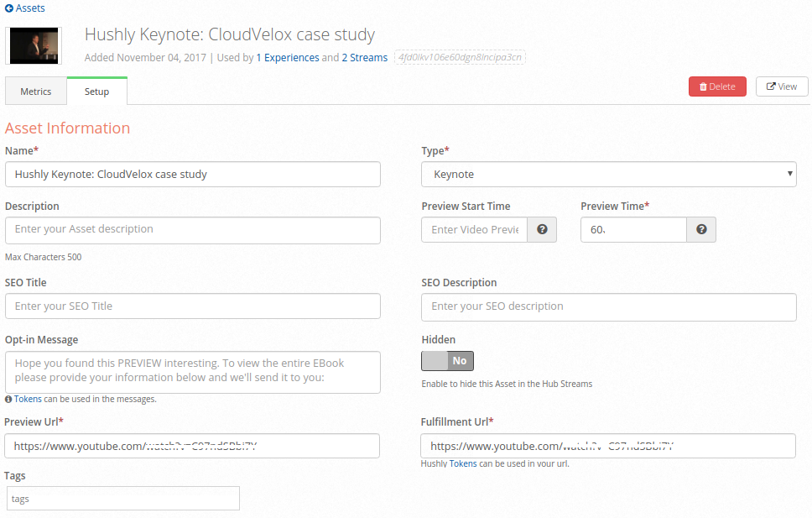Click the asset ID code box
Image resolution: width=812 pixels, height=518 pixels.
pyautogui.click(x=460, y=57)
